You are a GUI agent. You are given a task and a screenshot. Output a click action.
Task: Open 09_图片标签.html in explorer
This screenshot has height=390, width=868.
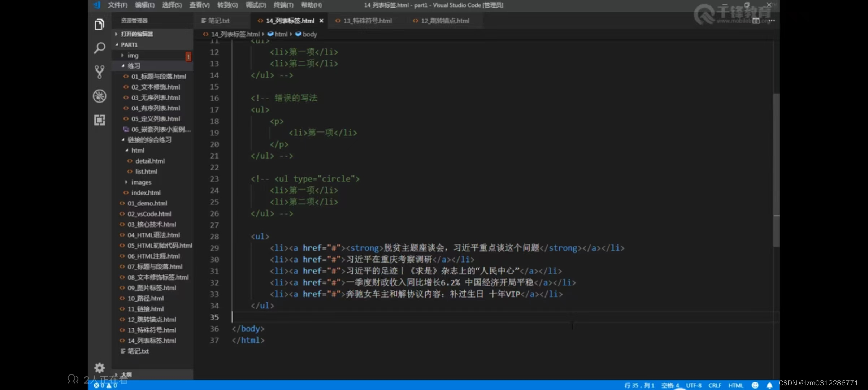152,288
